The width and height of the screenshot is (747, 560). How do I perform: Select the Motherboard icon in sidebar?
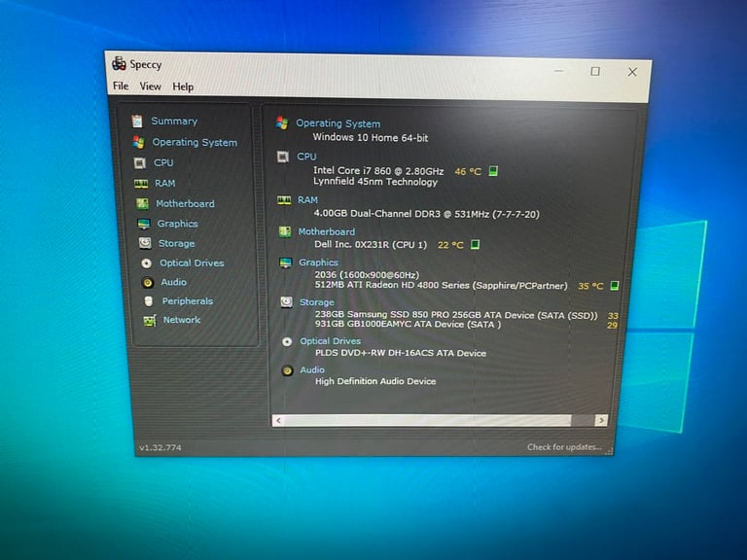pos(142,204)
